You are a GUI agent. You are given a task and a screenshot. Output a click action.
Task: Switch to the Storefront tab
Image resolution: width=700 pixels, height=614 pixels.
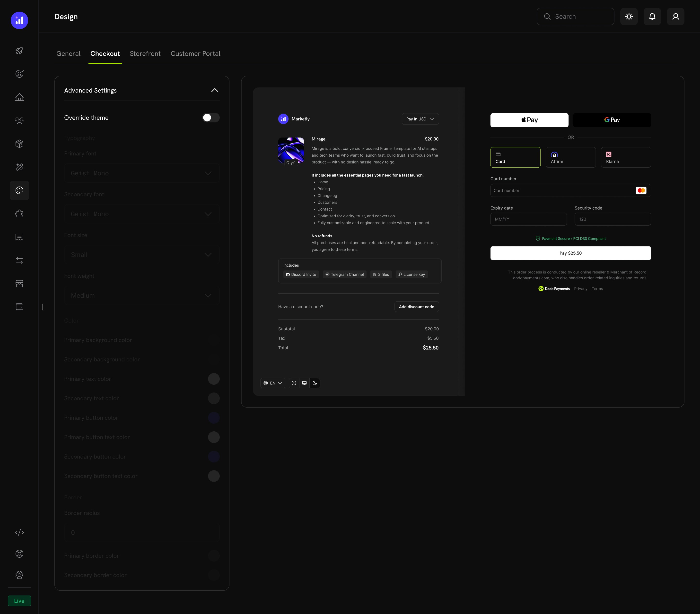[145, 53]
